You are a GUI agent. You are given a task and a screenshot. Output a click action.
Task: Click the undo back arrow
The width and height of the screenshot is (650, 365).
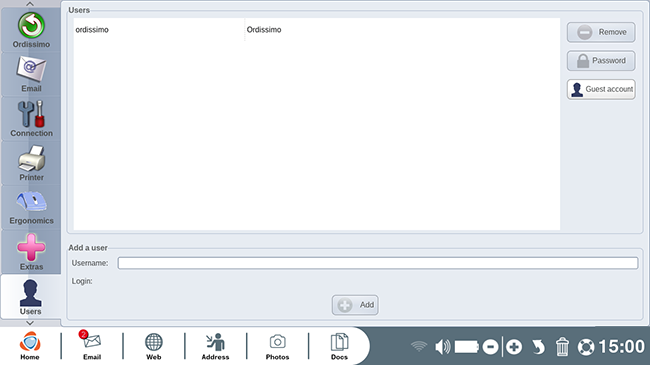point(538,347)
